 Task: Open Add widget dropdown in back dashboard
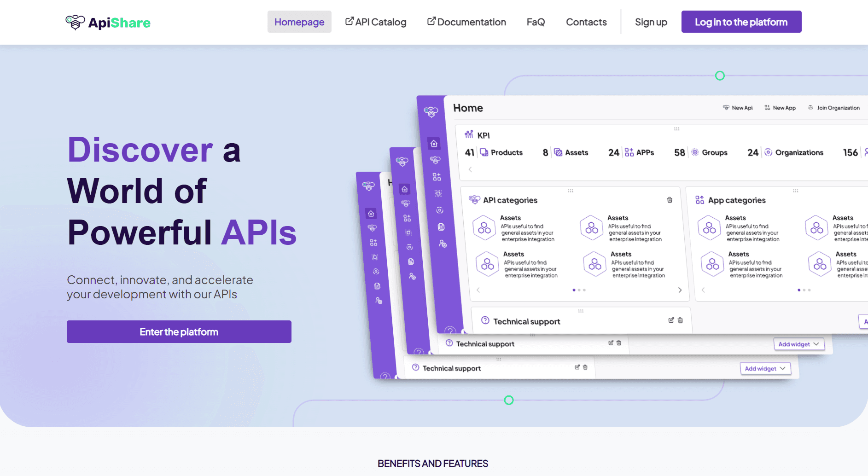(765, 368)
